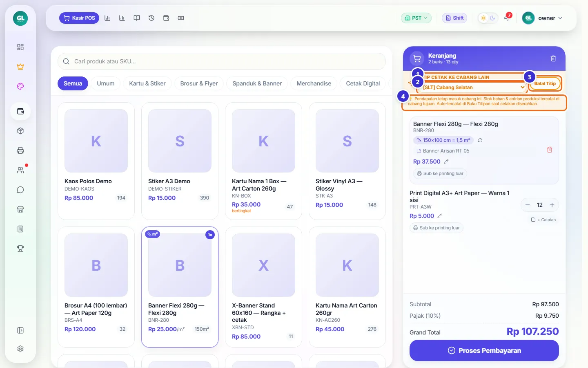Open the chat bubble icon in sidebar
The width and height of the screenshot is (588, 368).
20,190
